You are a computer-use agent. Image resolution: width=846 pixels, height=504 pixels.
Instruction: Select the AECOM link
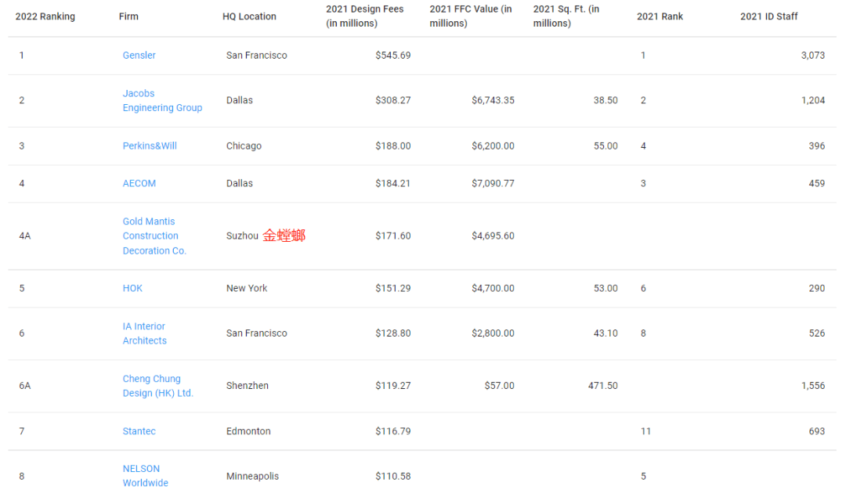[139, 184]
